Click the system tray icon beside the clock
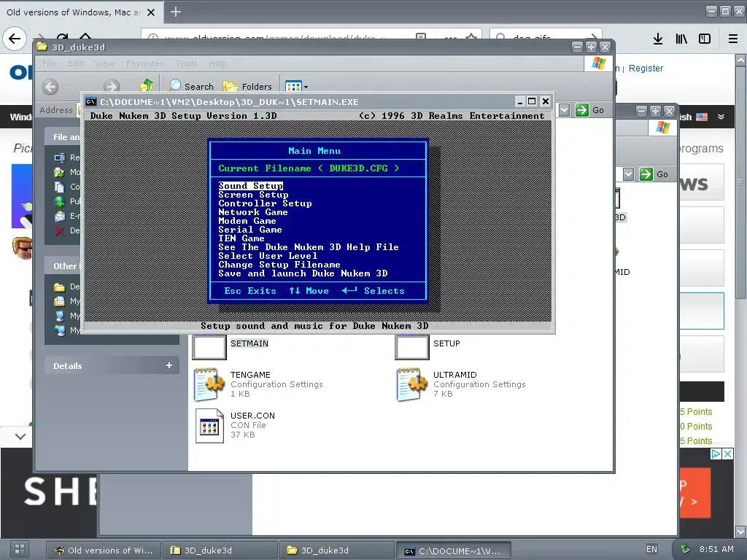The height and width of the screenshot is (560, 747). tap(684, 548)
